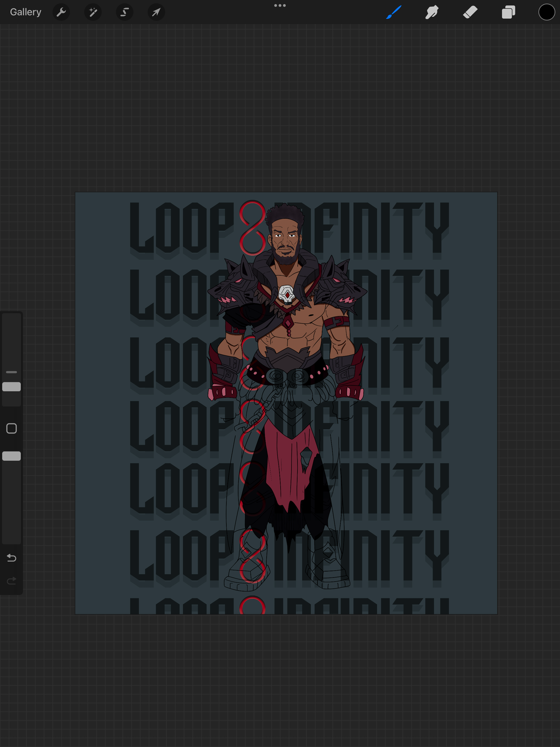Open the three-dot multitasking menu

click(280, 6)
